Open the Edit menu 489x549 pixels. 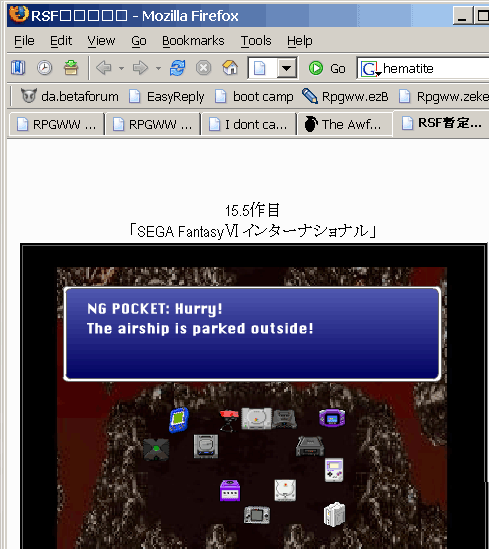(x=61, y=41)
